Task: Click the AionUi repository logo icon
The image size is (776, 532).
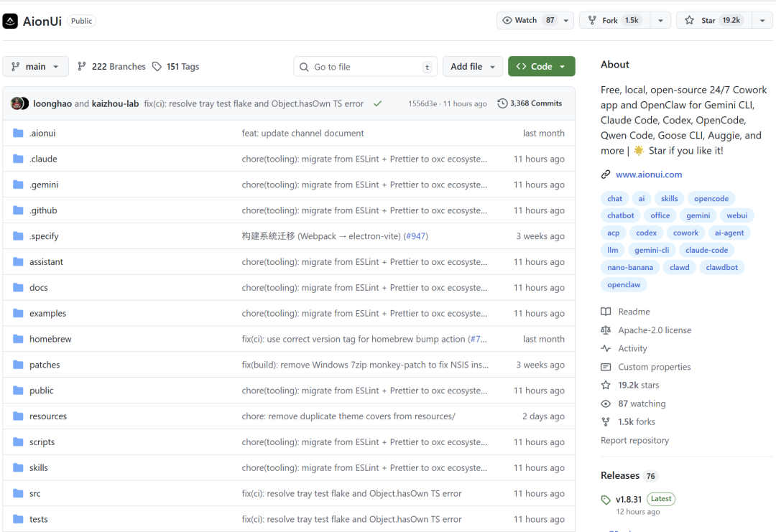Action: [x=10, y=21]
